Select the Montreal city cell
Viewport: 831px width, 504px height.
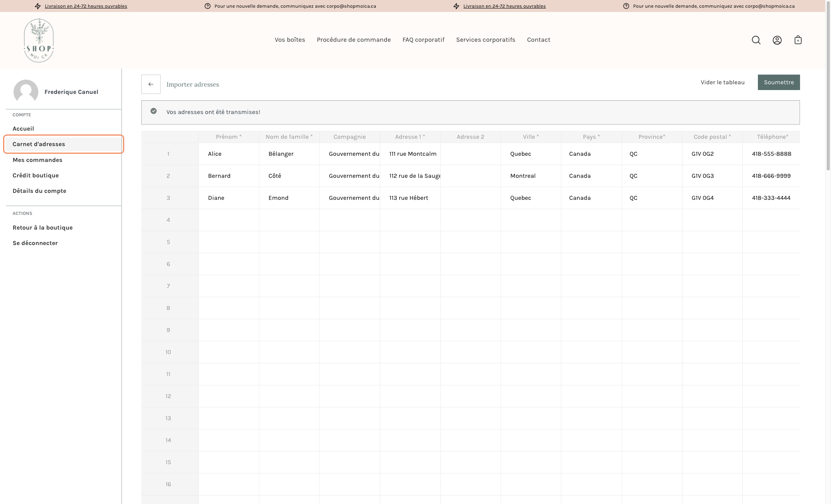(x=531, y=176)
